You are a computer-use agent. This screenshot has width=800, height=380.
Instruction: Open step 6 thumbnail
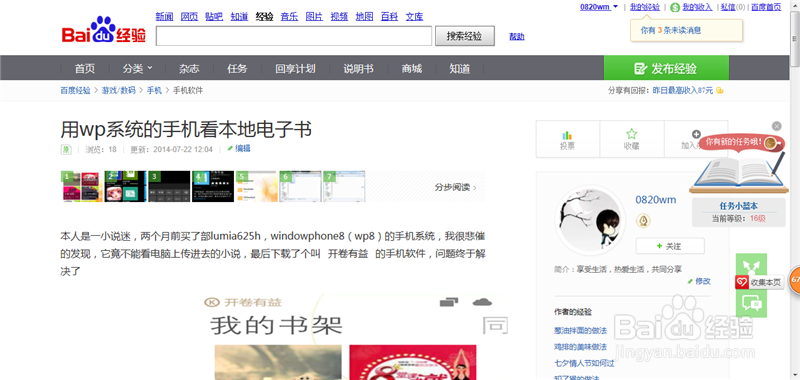click(300, 187)
